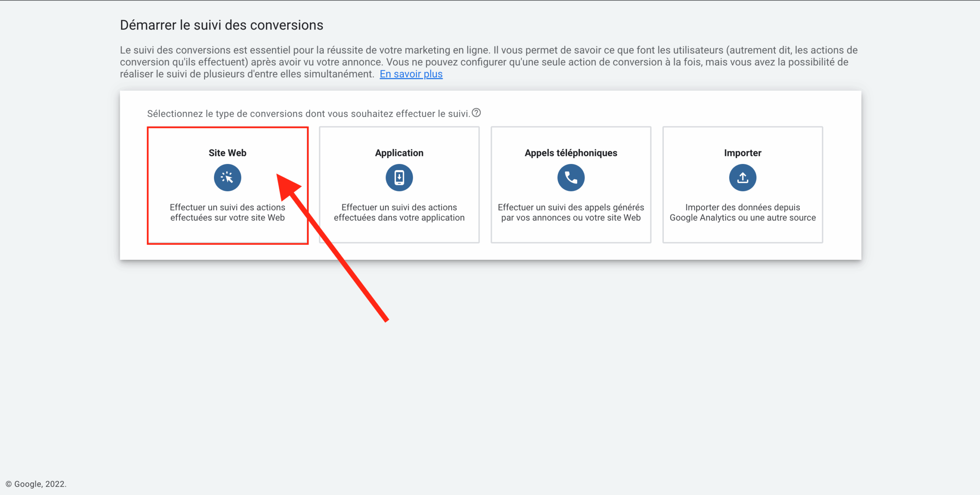Select the 'Application' card title

click(x=399, y=153)
